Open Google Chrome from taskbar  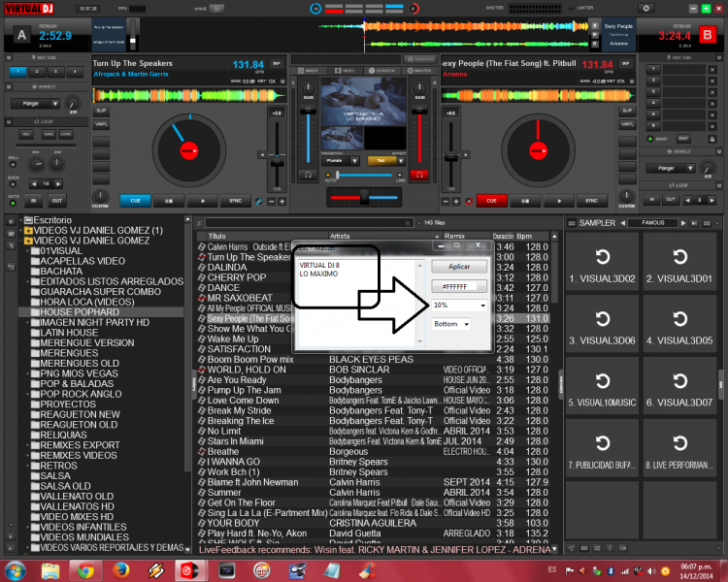click(85, 570)
